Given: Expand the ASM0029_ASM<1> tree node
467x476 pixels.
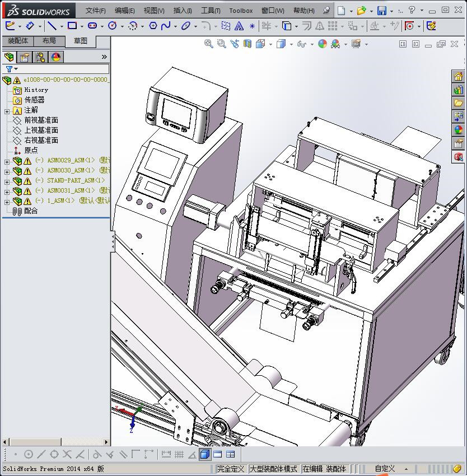Looking at the screenshot, I should click(x=7, y=161).
